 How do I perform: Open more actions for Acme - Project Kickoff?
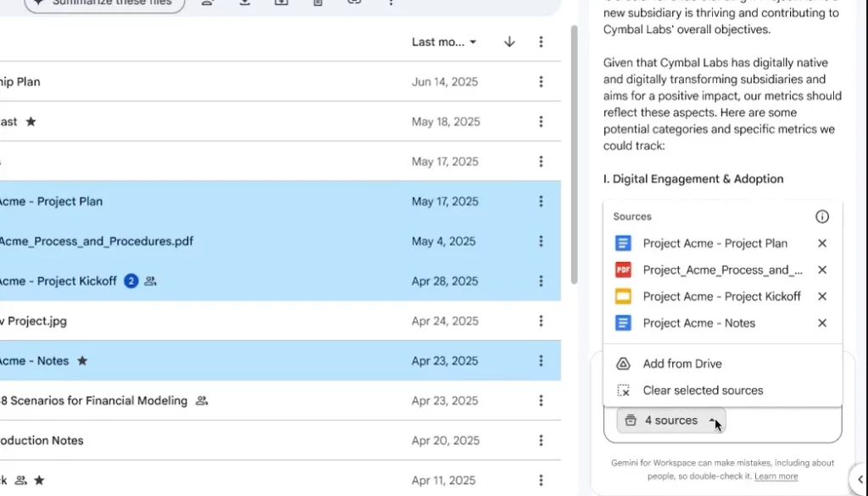coord(541,281)
